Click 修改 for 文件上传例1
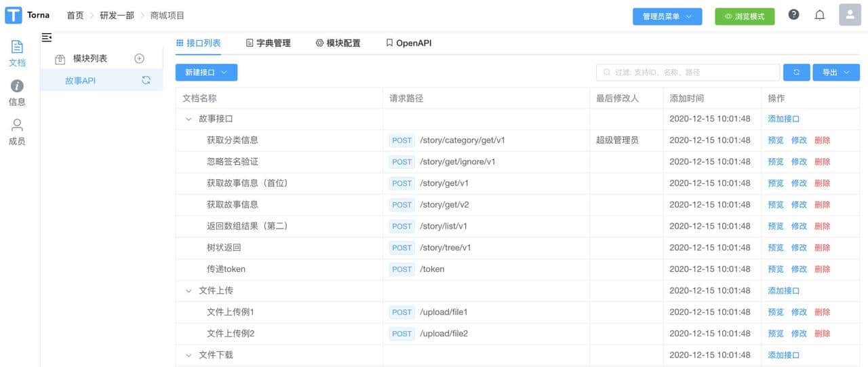 click(x=799, y=312)
